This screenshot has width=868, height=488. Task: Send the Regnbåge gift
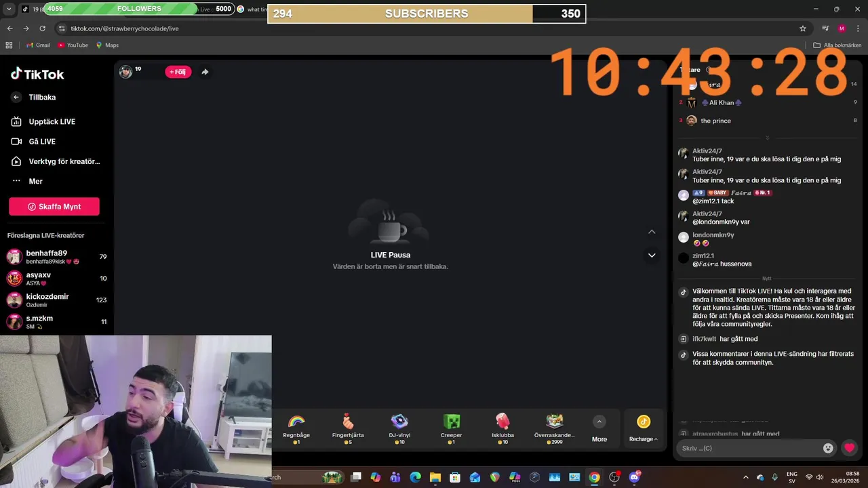[296, 429]
